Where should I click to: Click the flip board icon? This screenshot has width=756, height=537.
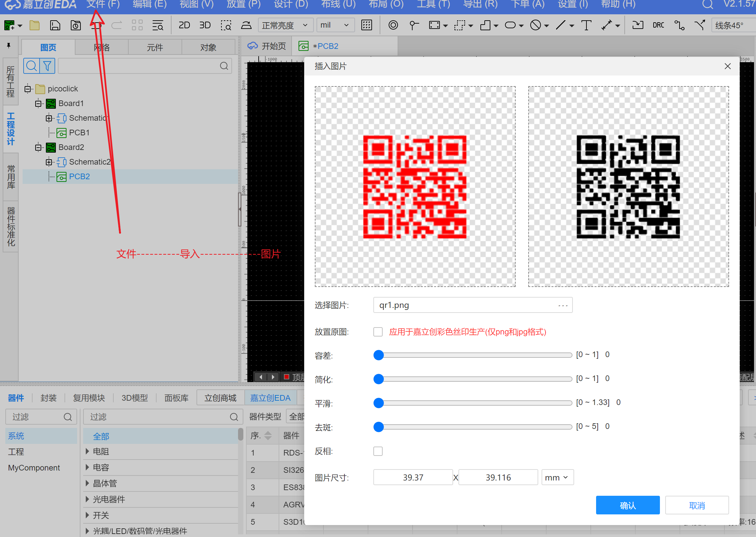coord(246,25)
